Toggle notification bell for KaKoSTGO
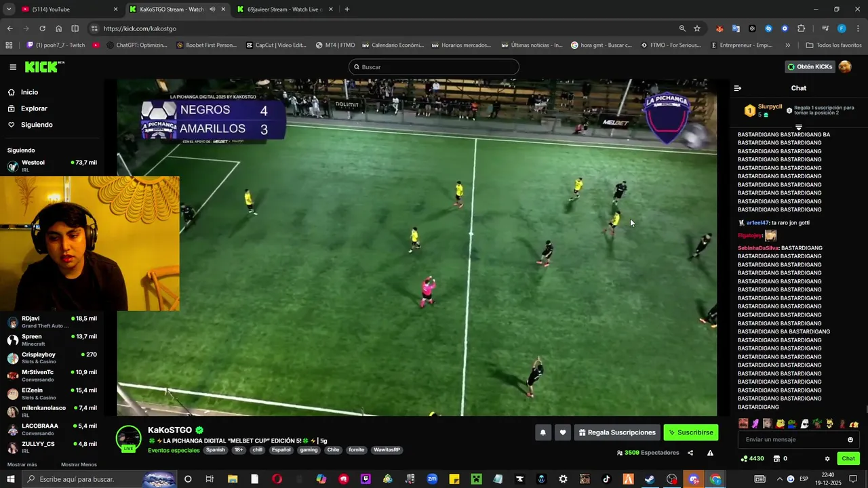Screen dimensions: 868x488 [542, 432]
